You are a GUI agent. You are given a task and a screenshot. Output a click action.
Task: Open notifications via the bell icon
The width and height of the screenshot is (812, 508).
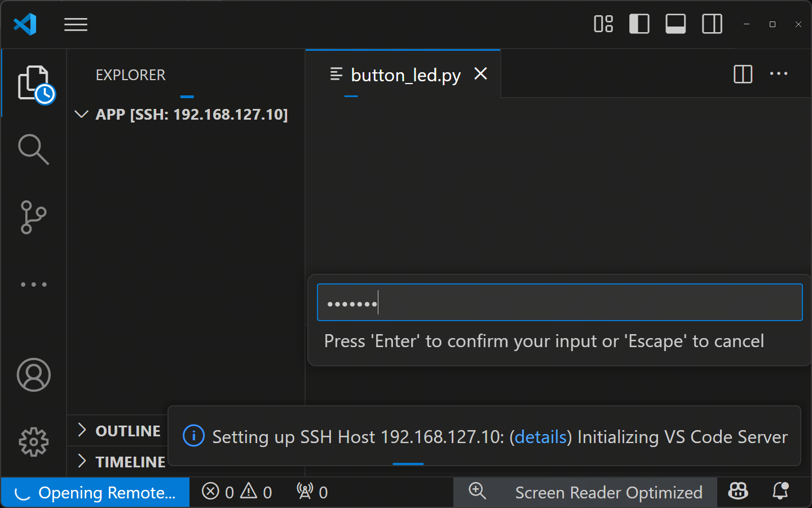coord(781,492)
